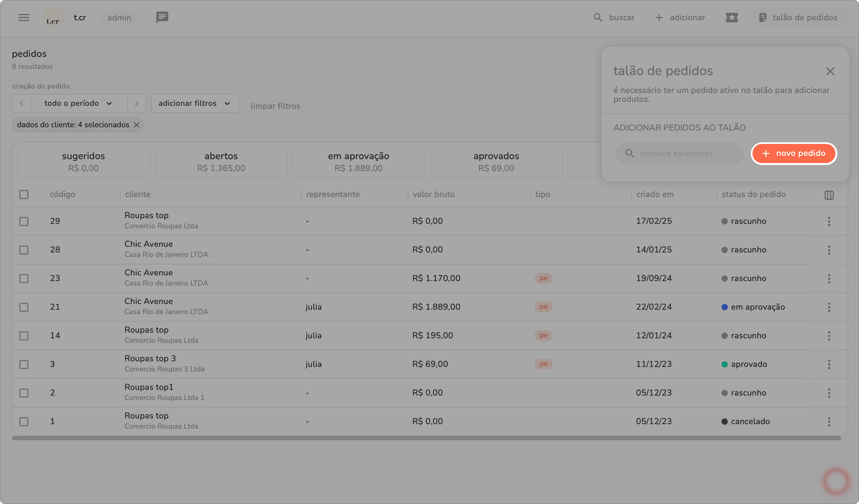This screenshot has width=859, height=504.
Task: Open the adicionar filtros dropdown
Action: click(194, 104)
